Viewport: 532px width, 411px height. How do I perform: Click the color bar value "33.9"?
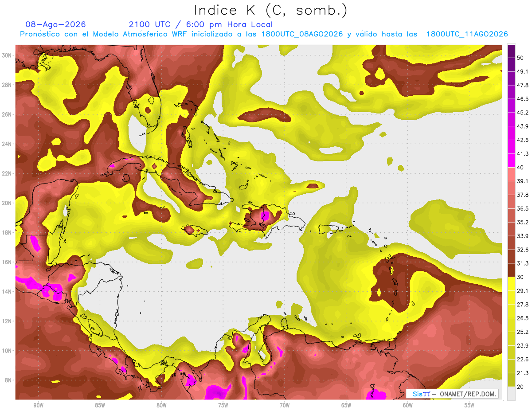pos(523,236)
